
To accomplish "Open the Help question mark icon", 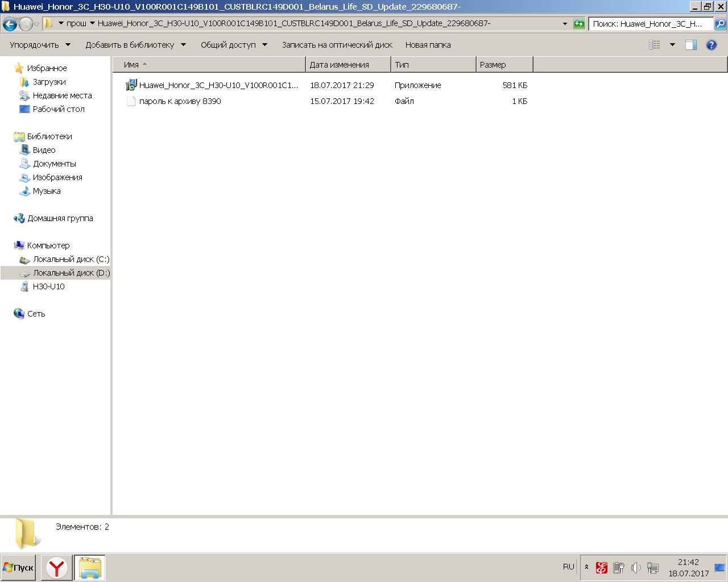I will point(711,45).
